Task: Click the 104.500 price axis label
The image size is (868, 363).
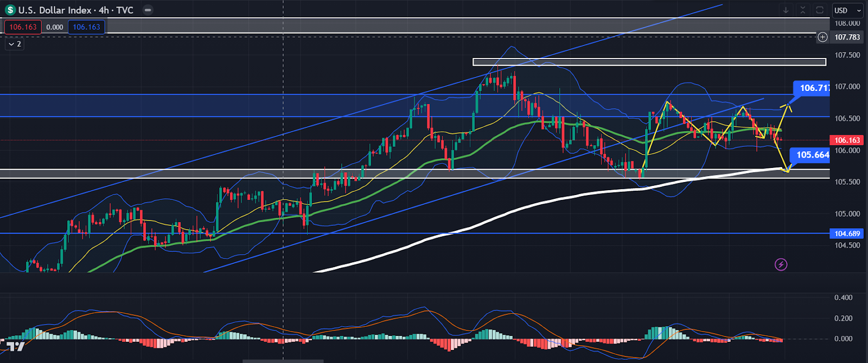Action: (x=847, y=245)
